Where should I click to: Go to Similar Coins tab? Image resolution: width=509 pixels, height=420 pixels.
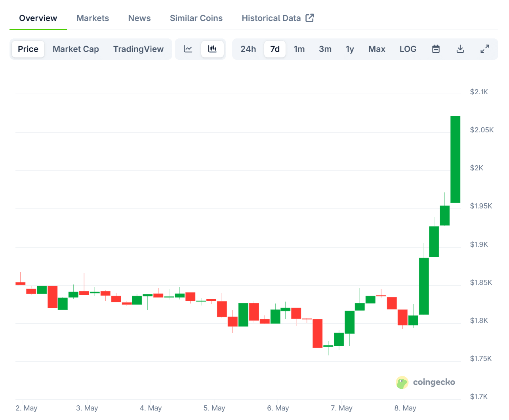(196, 18)
